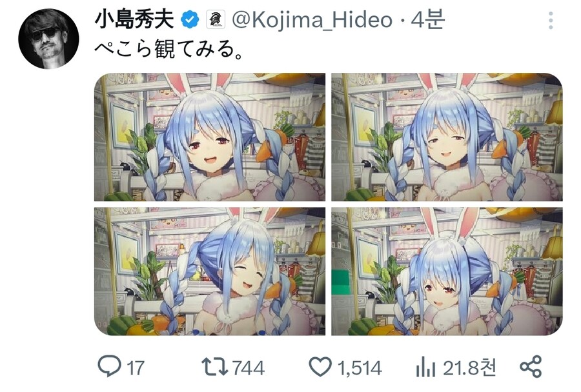Click the Kojima Productions affiliation badge
This screenshot has height=392, width=581.
[215, 19]
